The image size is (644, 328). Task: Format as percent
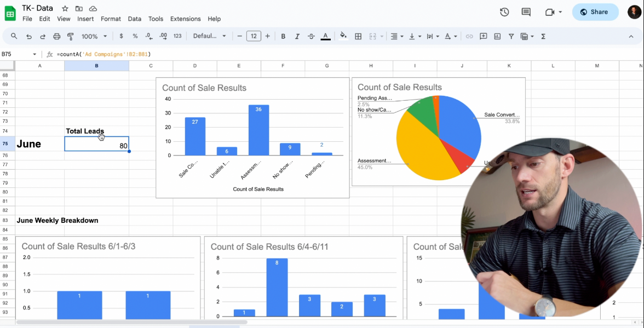(x=135, y=36)
